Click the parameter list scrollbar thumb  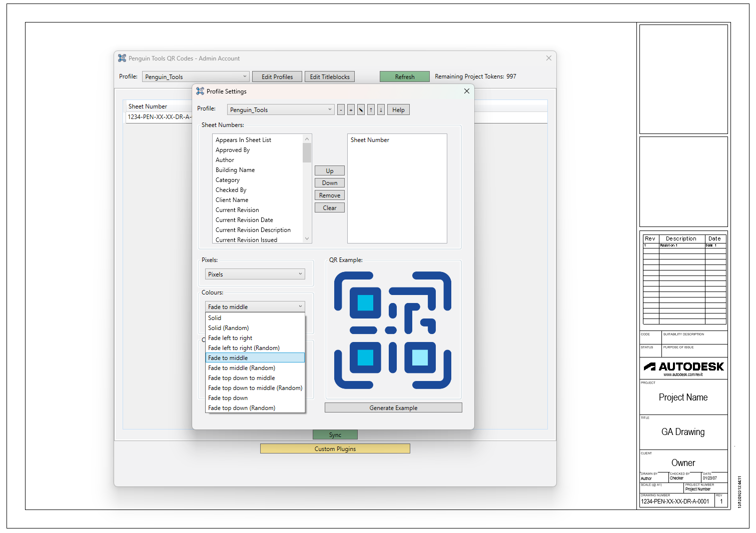click(307, 153)
